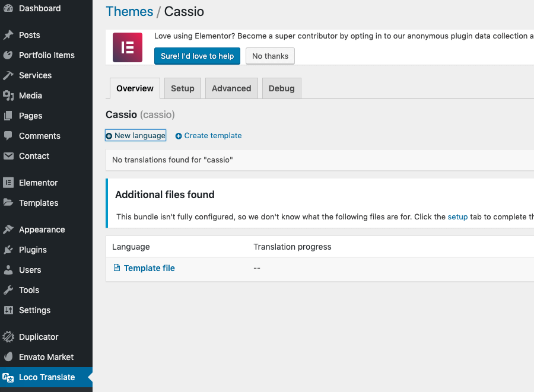Click the Media icon in sidebar

coord(8,95)
